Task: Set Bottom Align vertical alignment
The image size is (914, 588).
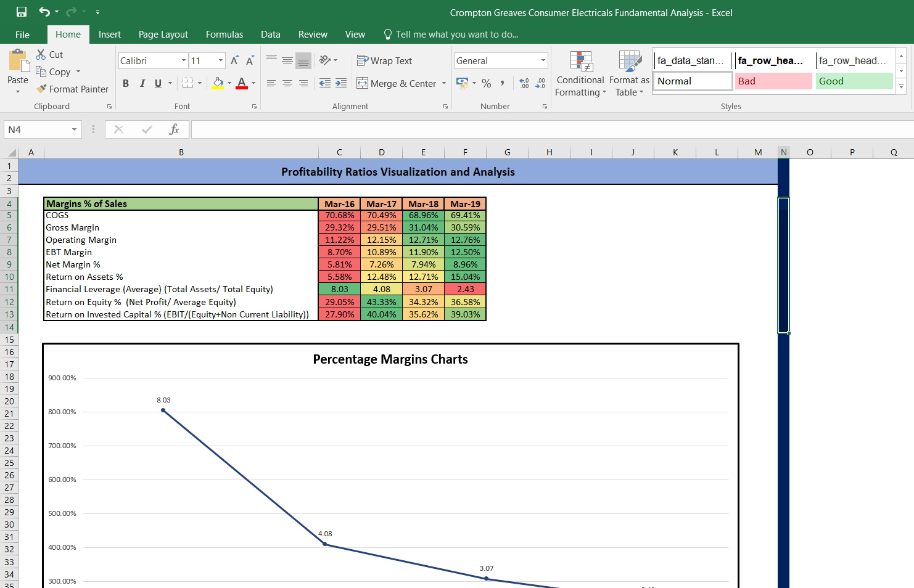Action: click(303, 60)
